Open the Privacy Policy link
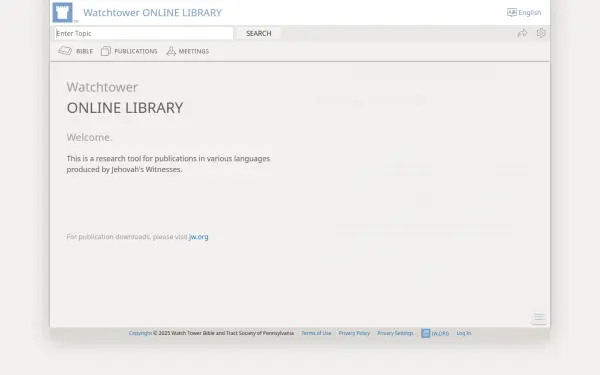The height and width of the screenshot is (375, 600). (354, 333)
